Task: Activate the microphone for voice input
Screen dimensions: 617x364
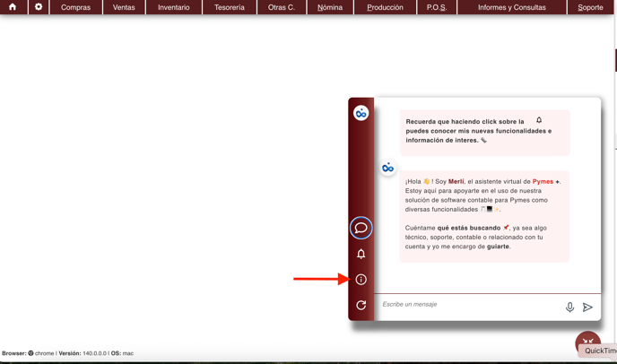Action: [569, 308]
